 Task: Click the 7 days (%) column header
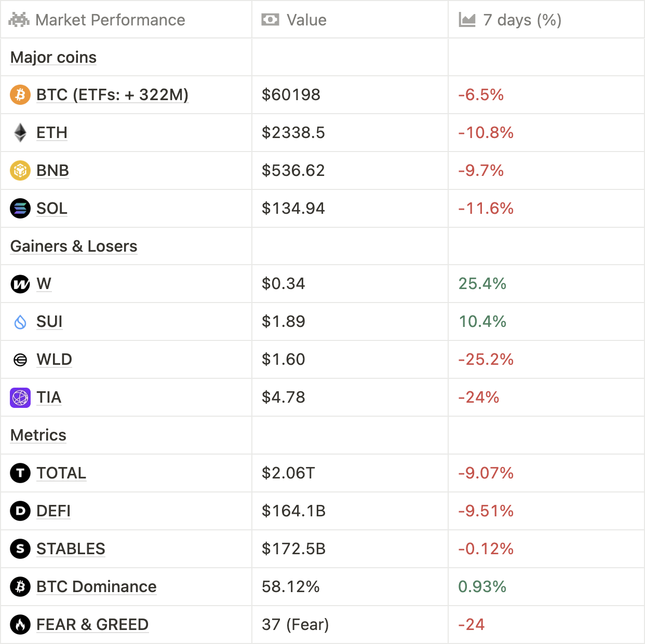click(522, 20)
